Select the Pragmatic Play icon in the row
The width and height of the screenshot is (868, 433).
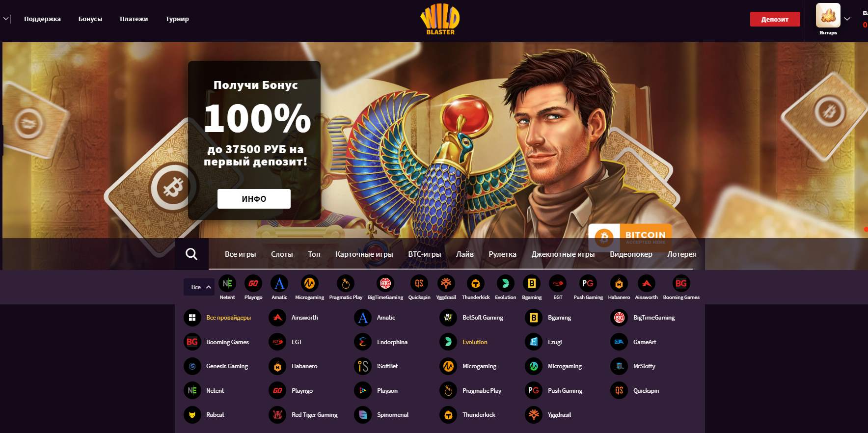point(346,284)
